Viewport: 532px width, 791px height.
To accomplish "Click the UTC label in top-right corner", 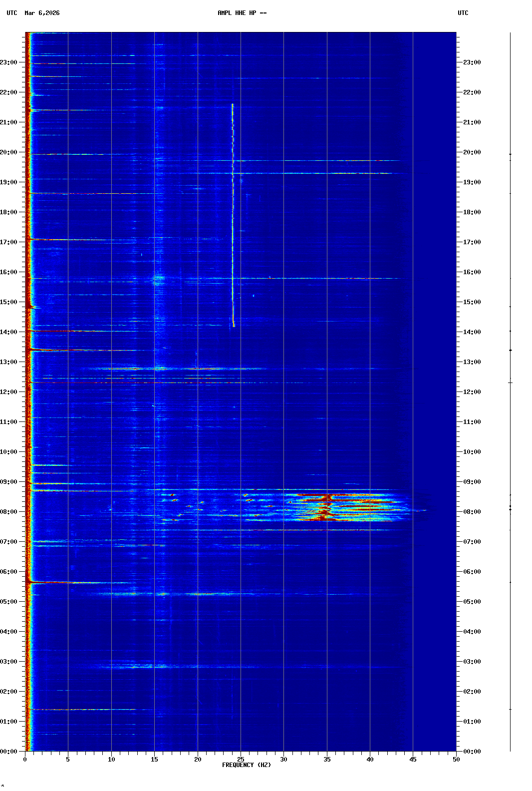I will tap(463, 13).
